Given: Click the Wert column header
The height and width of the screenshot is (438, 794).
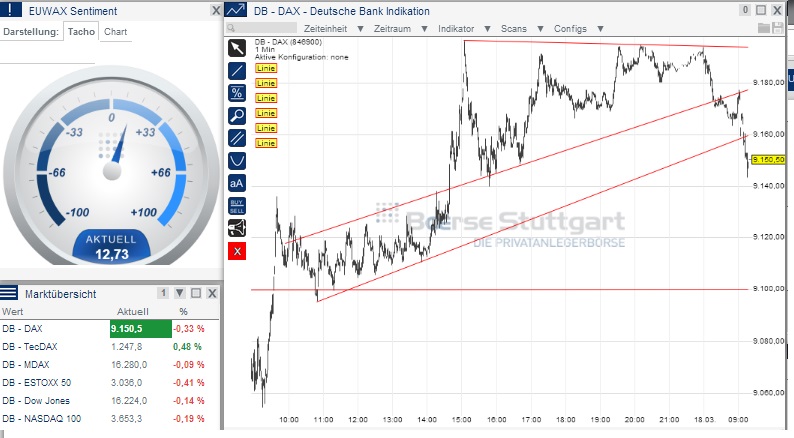Looking at the screenshot, I should pyautogui.click(x=13, y=311).
